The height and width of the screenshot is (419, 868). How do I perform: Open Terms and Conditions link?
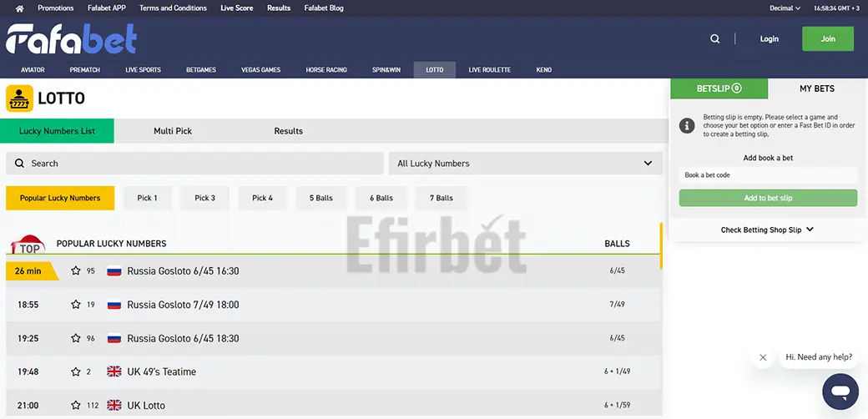point(173,8)
